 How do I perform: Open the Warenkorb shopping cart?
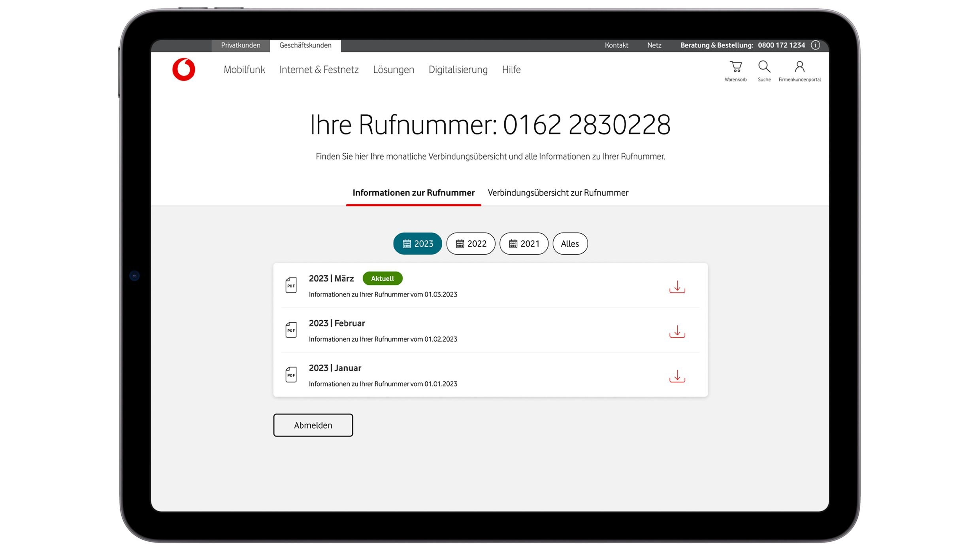[x=736, y=67]
